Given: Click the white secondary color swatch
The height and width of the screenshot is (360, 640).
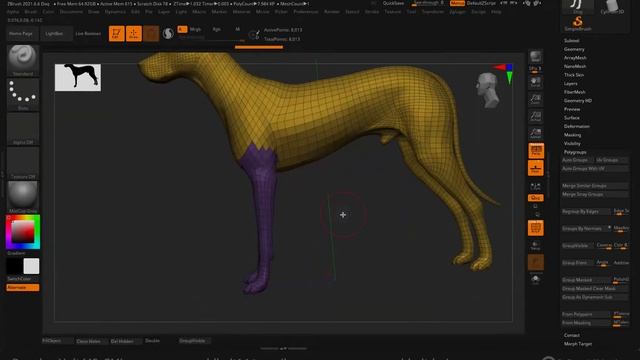Looking at the screenshot, I should 31,266.
